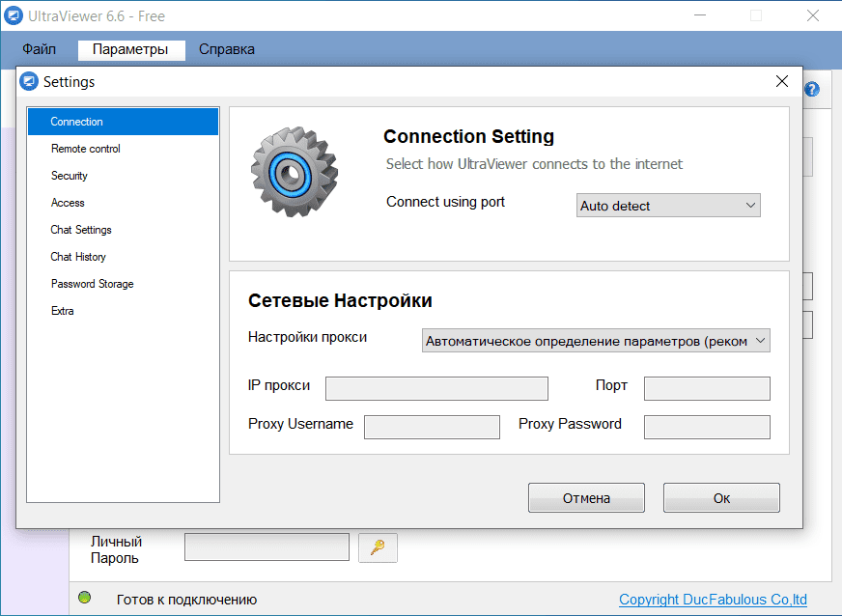Open the Параметры menu
The height and width of the screenshot is (616, 842).
[x=130, y=49]
